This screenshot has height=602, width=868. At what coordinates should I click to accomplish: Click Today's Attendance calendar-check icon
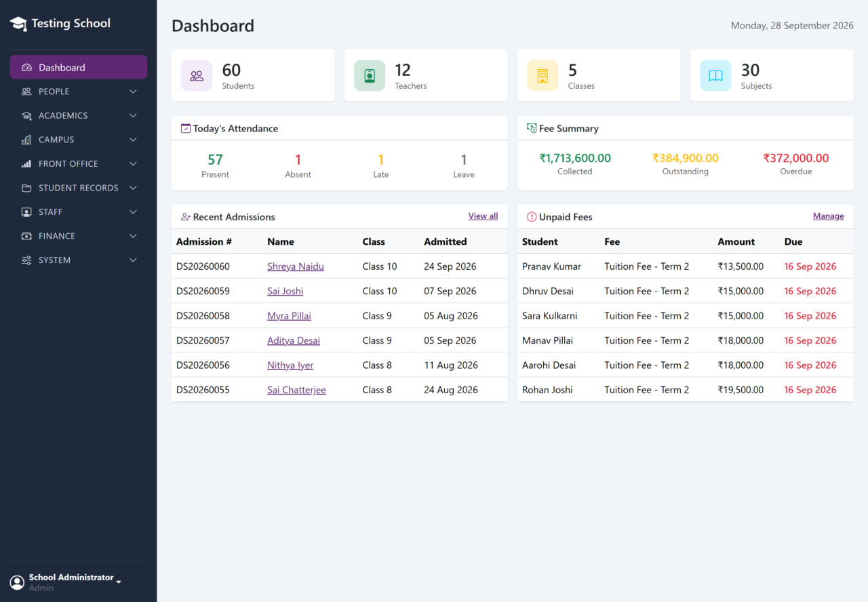[x=186, y=128]
